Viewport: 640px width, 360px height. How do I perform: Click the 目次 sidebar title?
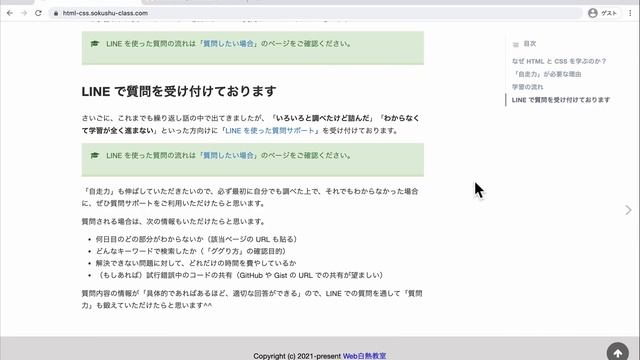(530, 44)
